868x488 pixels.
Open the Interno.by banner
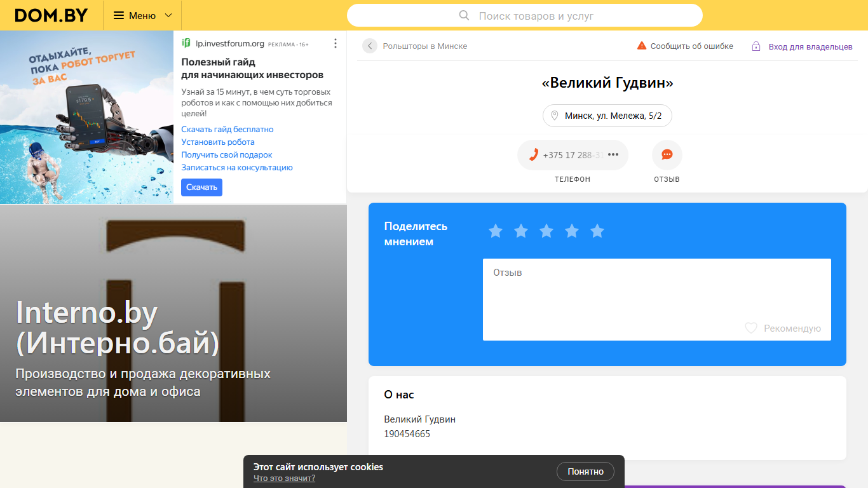[x=173, y=313]
